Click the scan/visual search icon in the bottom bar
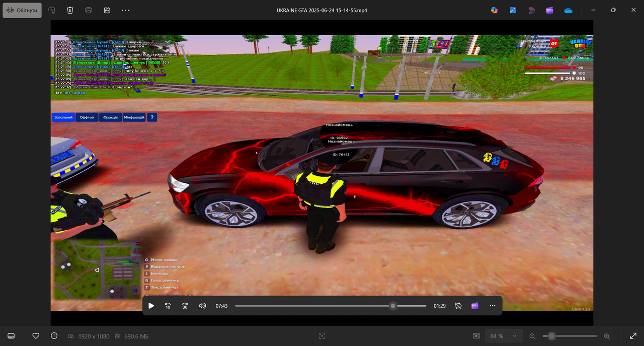This screenshot has height=346, width=644. (322, 336)
